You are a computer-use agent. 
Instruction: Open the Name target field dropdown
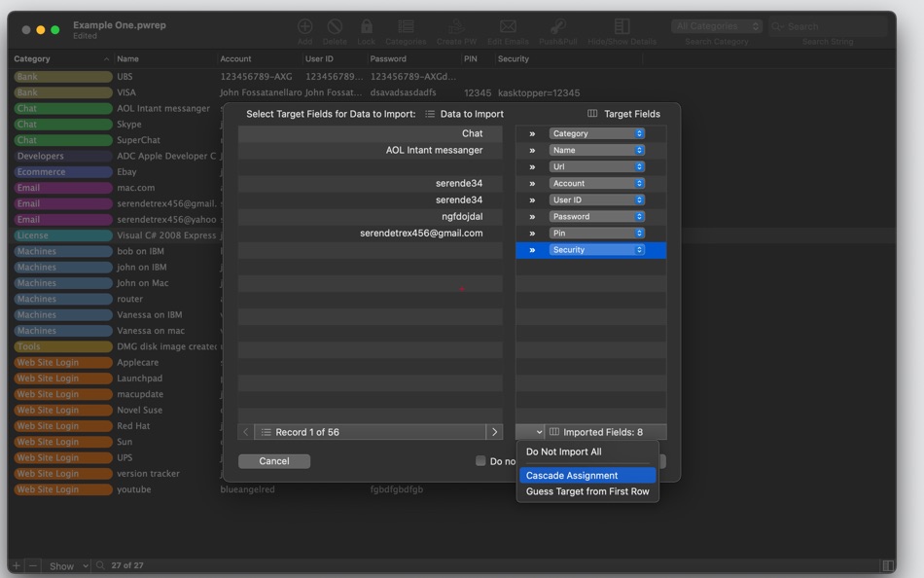pos(597,151)
